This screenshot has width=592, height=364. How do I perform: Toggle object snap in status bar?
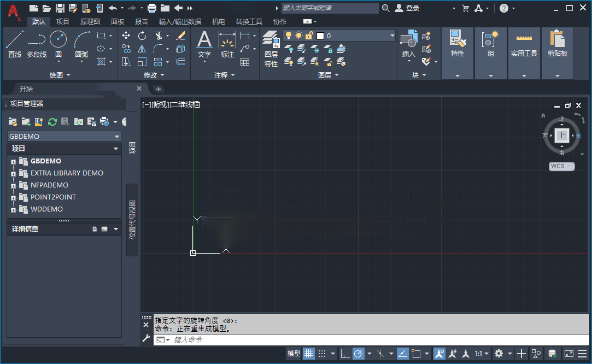tap(416, 354)
